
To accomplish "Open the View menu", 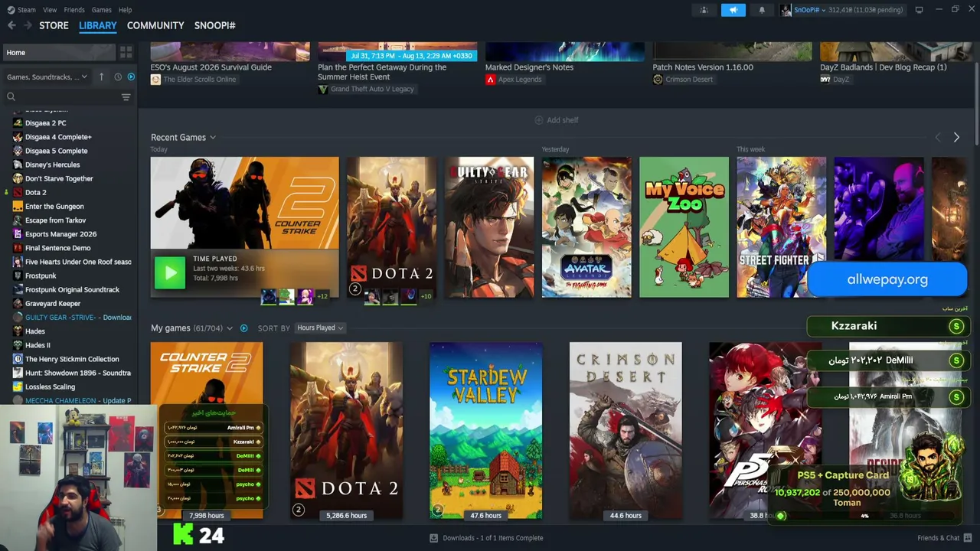I will [x=50, y=10].
